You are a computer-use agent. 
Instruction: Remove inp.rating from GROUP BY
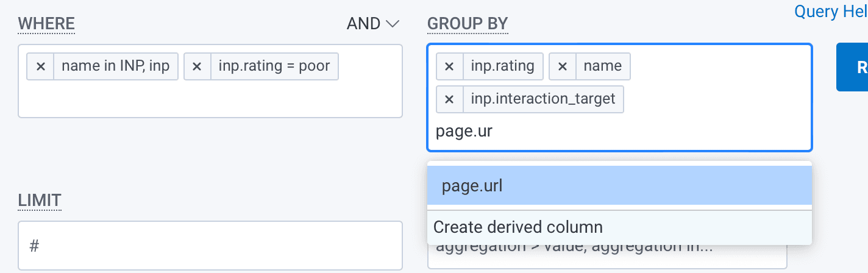(x=449, y=66)
